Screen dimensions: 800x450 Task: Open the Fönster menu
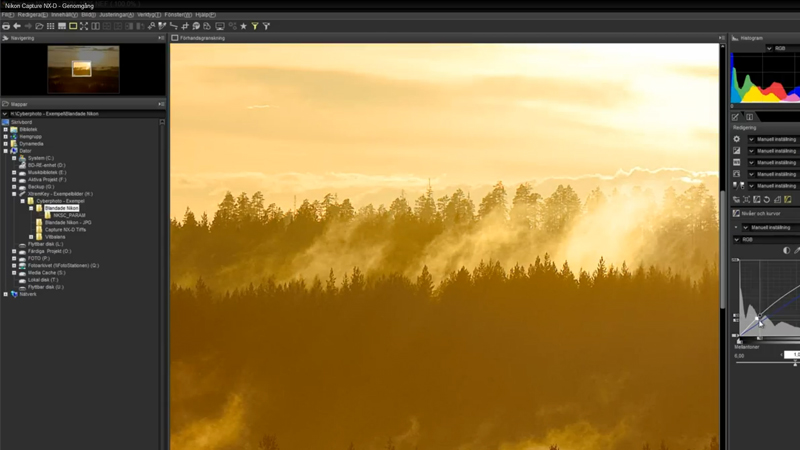tap(177, 15)
